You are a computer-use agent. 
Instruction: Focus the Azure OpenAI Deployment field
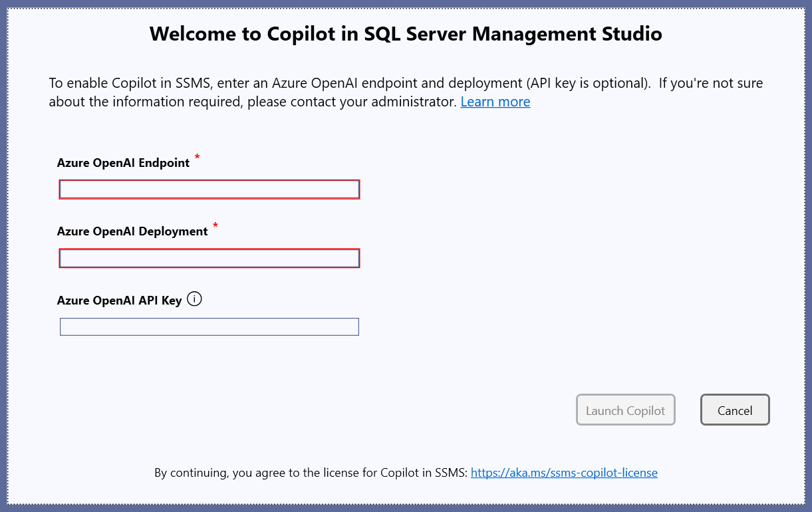(x=209, y=258)
